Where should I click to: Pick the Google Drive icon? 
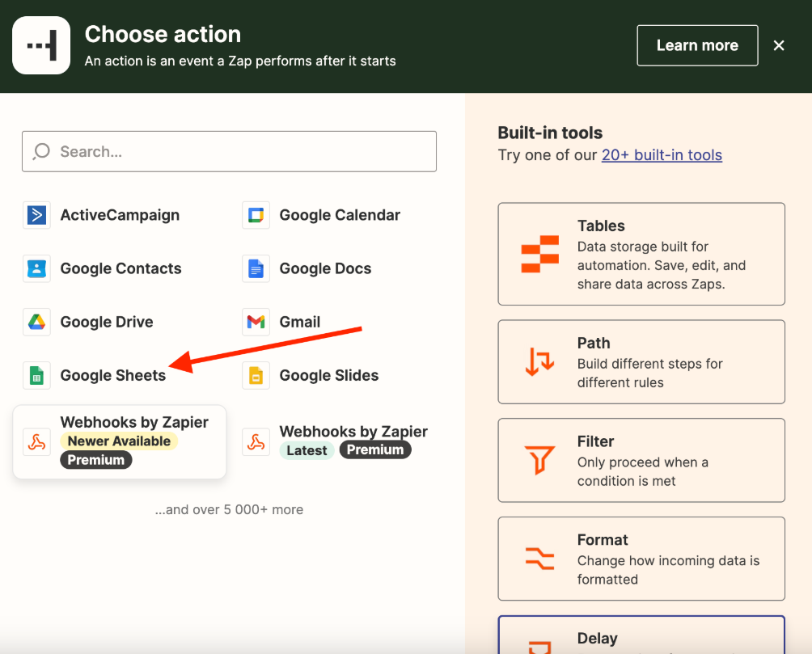coord(37,322)
